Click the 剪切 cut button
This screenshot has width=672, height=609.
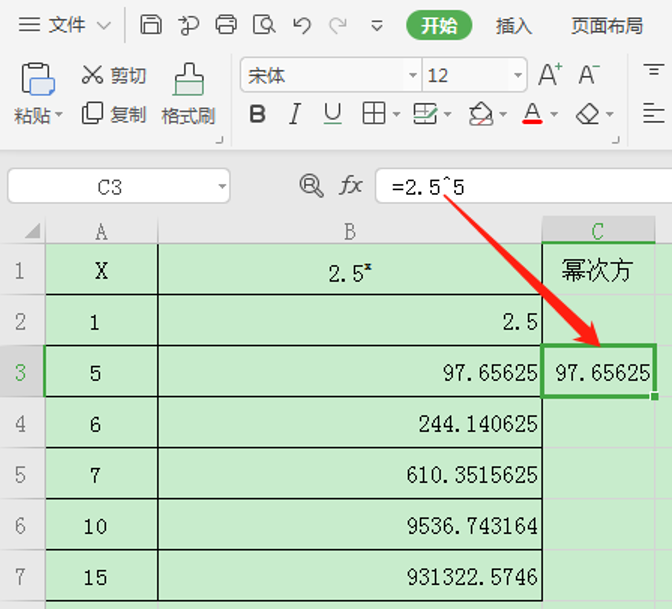pyautogui.click(x=114, y=75)
